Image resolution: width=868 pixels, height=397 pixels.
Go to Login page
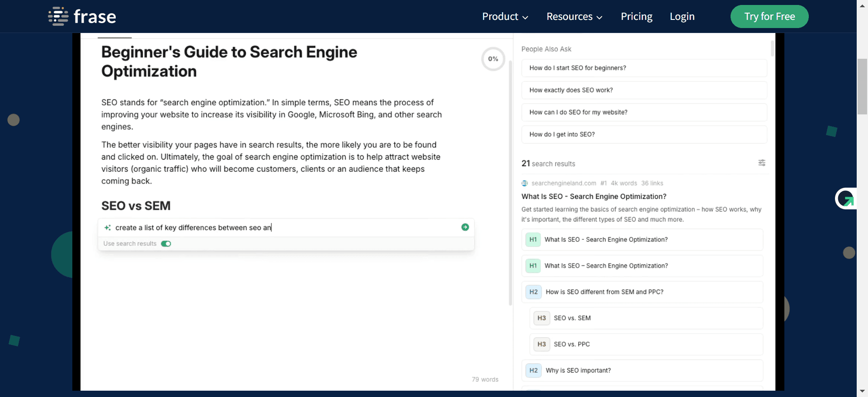coord(682,16)
